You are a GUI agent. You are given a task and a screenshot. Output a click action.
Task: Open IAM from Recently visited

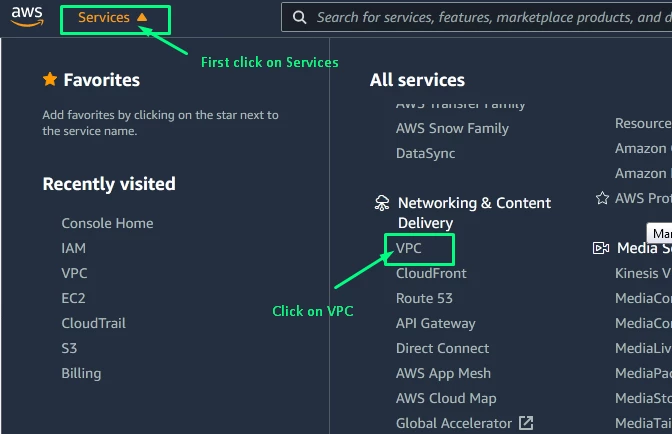(73, 248)
